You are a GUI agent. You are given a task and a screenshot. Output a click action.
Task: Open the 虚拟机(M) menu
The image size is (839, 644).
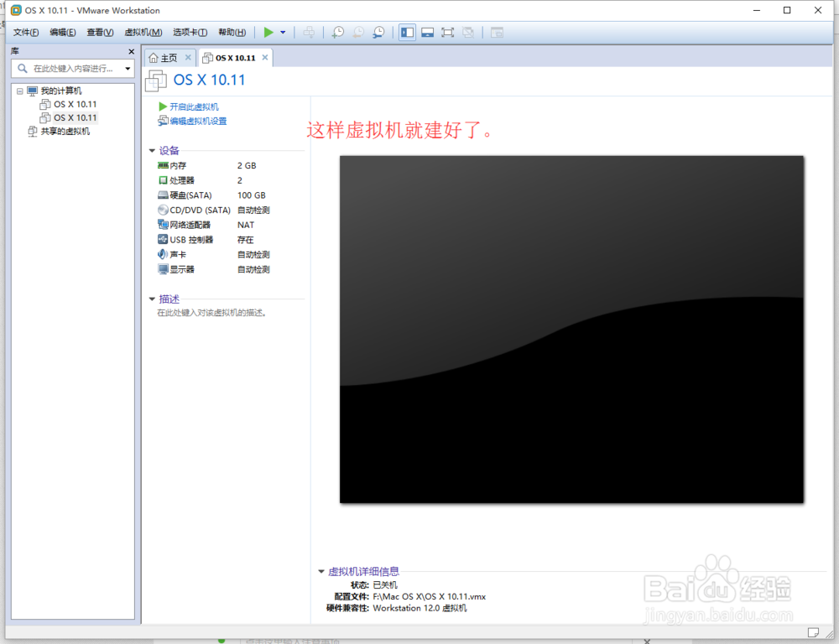(143, 32)
